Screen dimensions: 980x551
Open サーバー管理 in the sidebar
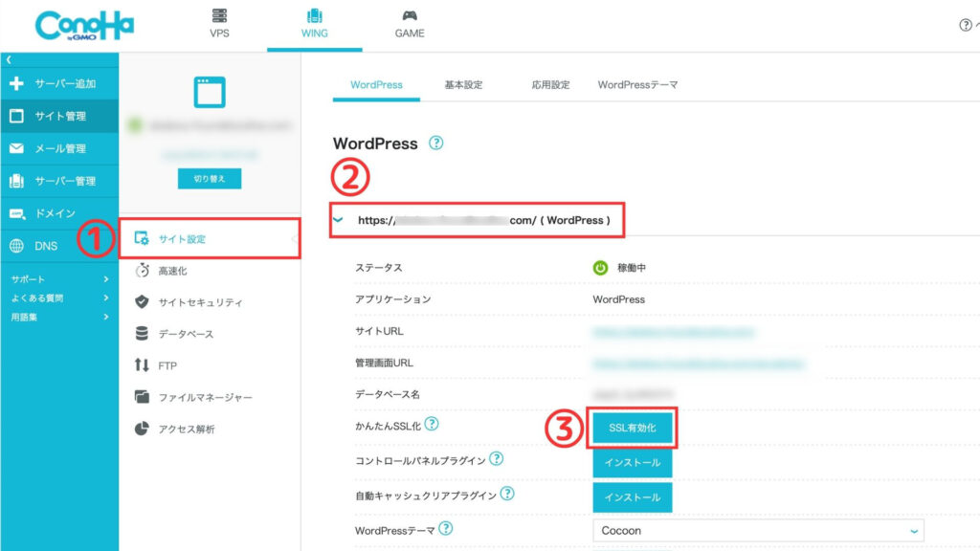[59, 181]
